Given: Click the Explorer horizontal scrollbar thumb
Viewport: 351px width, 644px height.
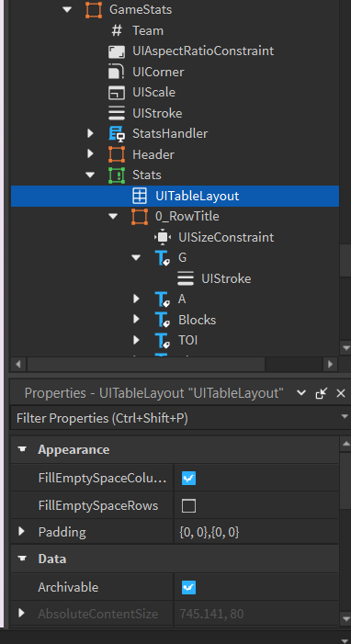Looking at the screenshot, I should [146, 365].
